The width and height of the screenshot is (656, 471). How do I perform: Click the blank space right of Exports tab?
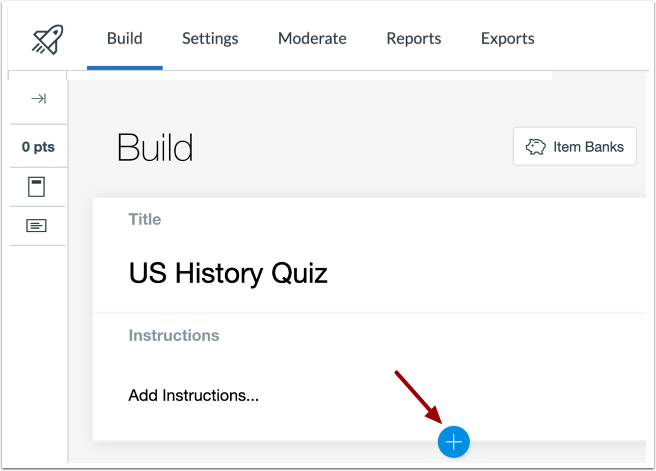coord(600,39)
